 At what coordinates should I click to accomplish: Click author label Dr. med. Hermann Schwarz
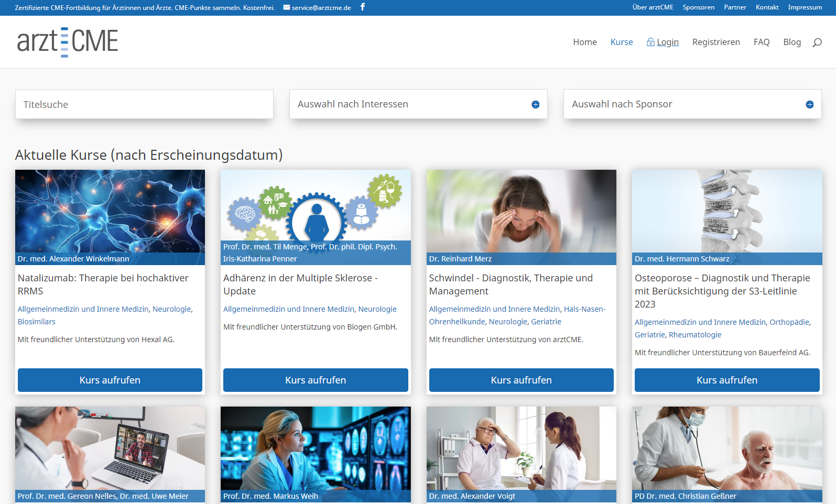682,259
